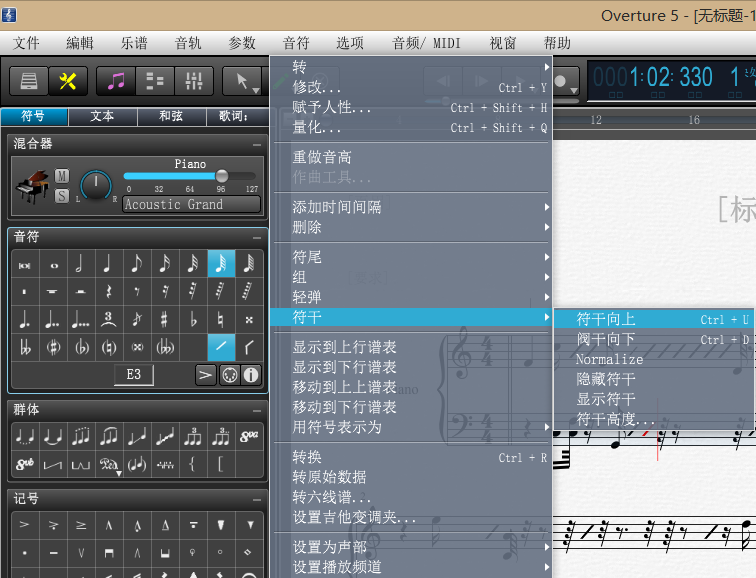Select the dotted note icon
The width and height of the screenshot is (756, 578).
(26, 320)
